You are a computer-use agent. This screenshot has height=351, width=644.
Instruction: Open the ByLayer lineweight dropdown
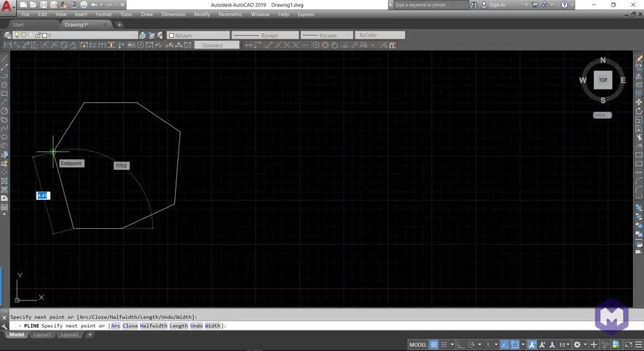327,35
